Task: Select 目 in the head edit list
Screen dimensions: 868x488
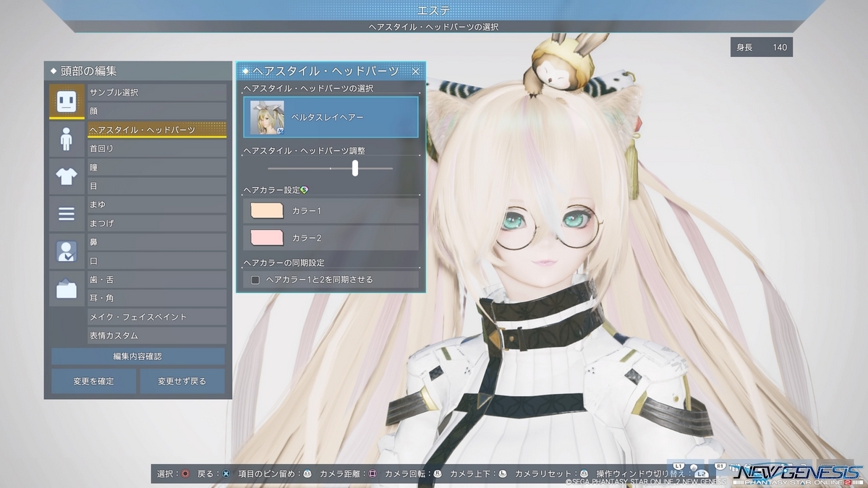Action: 157,186
